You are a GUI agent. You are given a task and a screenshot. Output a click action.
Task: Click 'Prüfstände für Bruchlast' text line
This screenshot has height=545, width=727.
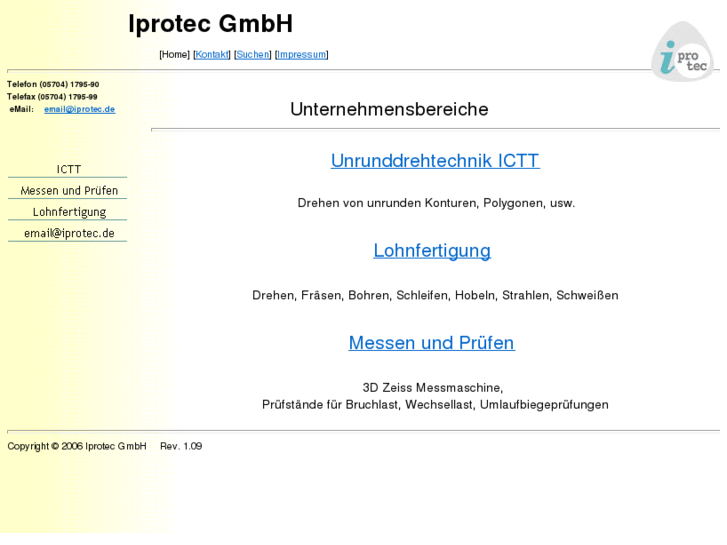[x=435, y=405]
